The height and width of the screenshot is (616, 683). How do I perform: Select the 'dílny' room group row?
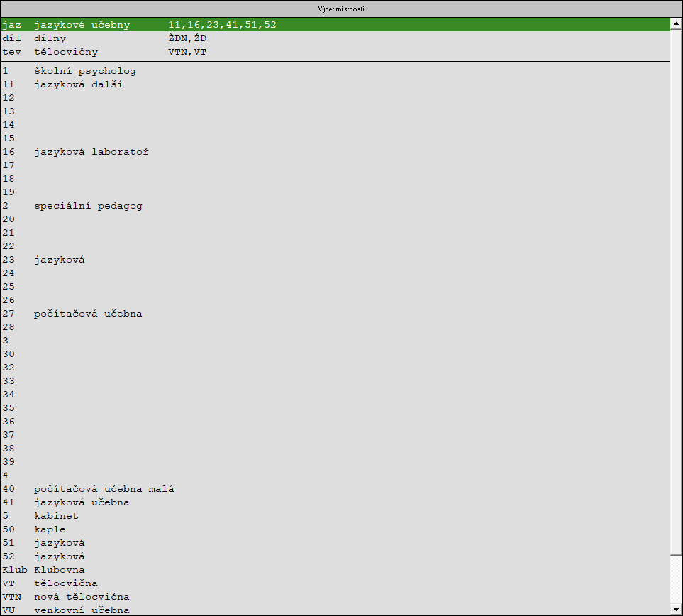50,38
